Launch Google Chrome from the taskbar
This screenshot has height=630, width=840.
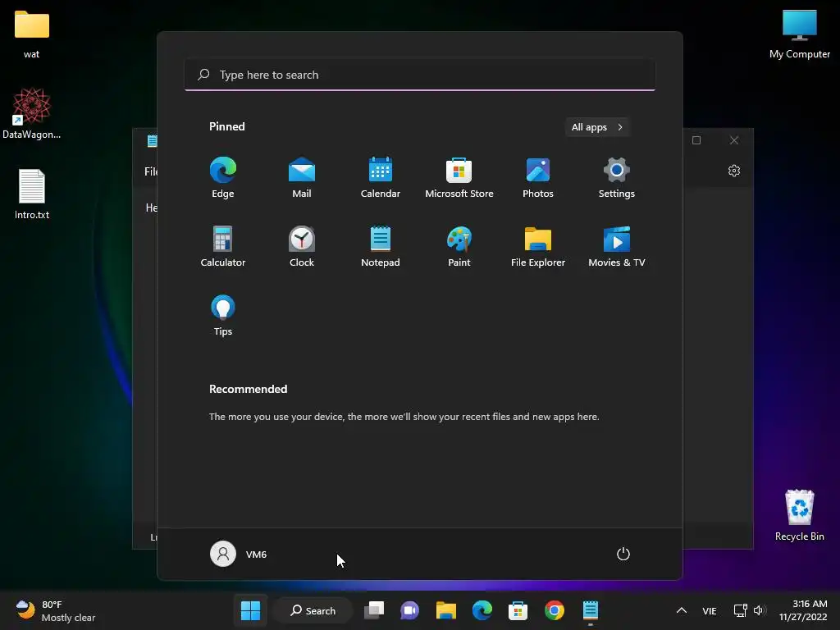click(x=555, y=610)
